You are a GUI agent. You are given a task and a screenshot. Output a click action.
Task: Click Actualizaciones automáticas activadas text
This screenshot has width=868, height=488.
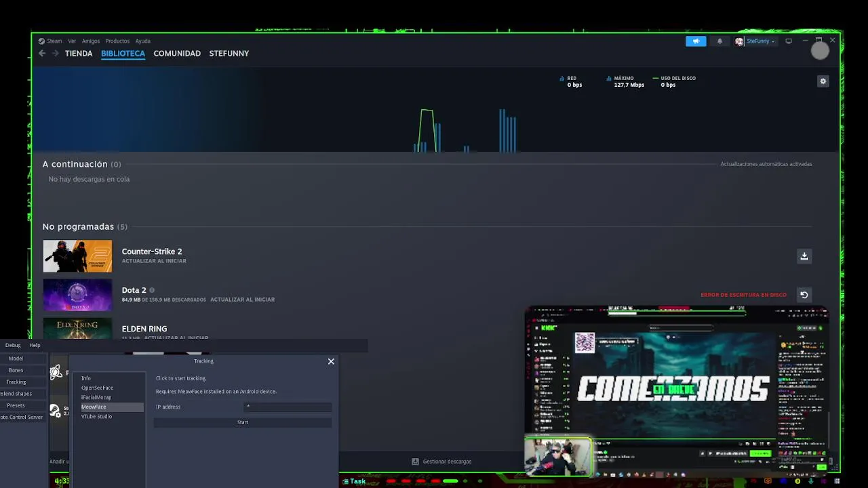[766, 164]
